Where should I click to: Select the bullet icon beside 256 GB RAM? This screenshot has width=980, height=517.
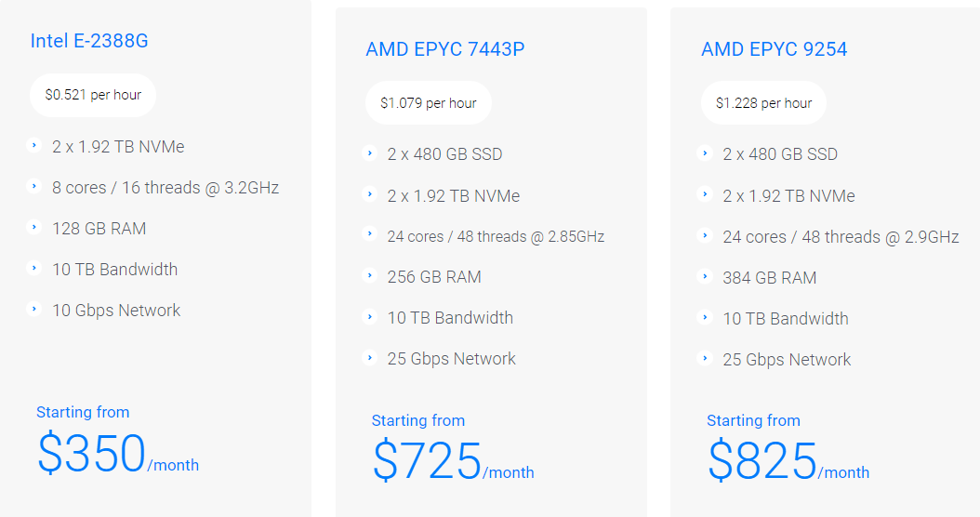369,276
